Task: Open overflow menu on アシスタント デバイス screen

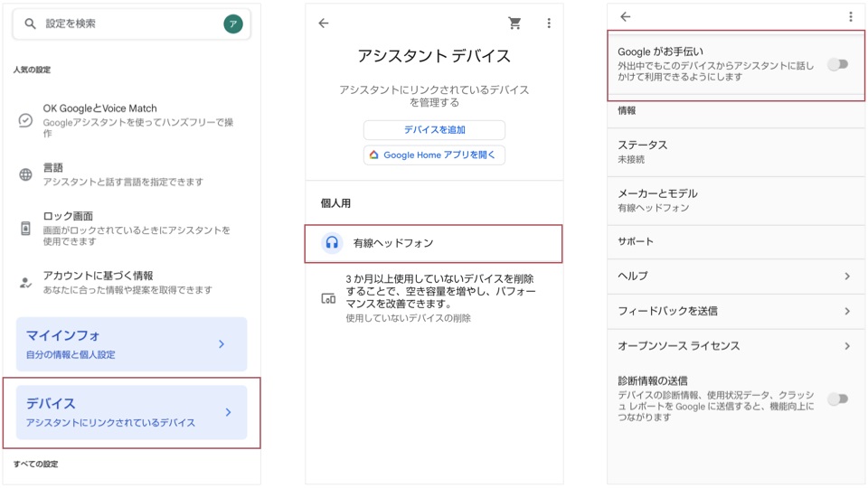Action: [549, 23]
